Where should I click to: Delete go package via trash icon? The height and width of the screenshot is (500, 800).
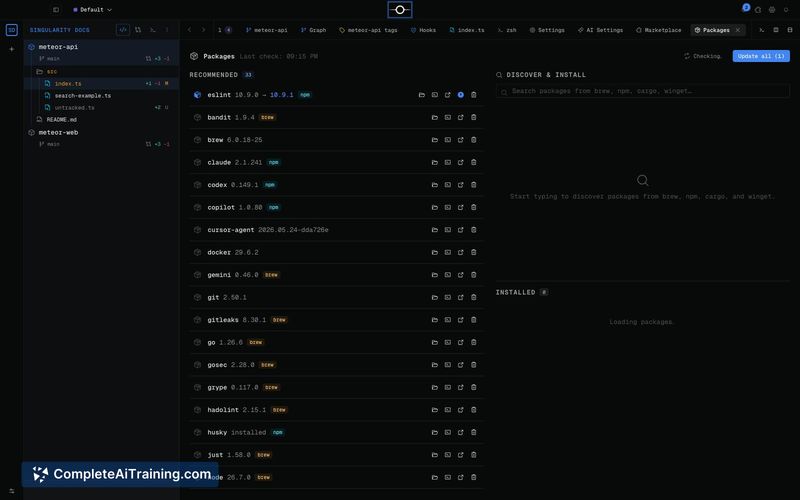[473, 342]
